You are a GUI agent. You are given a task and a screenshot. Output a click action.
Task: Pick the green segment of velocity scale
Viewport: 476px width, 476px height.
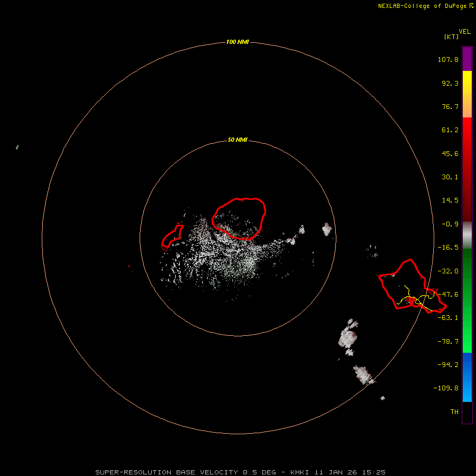467,300
